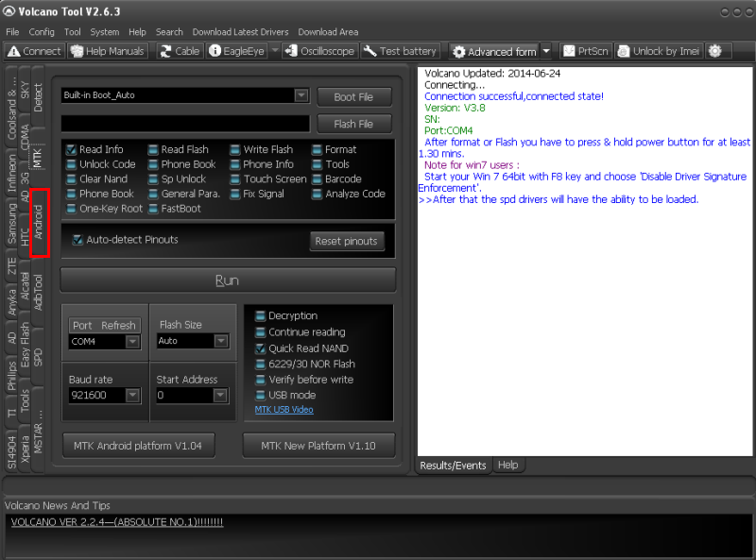
Task: Switch to the Android side tab
Action: pyautogui.click(x=39, y=223)
